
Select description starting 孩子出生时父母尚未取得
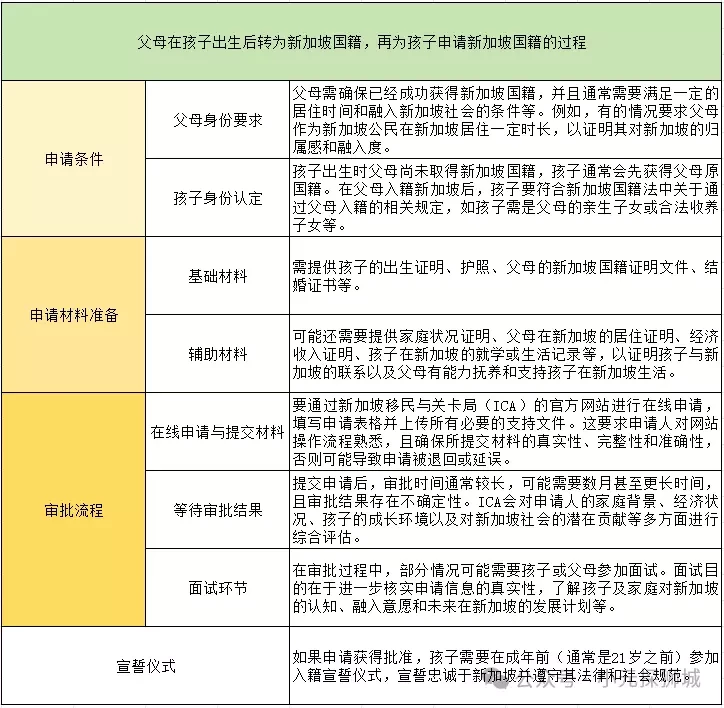coord(506,198)
